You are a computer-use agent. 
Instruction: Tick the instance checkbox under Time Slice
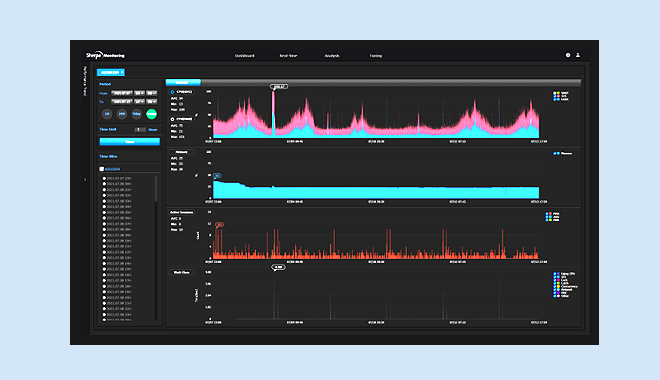point(101,169)
